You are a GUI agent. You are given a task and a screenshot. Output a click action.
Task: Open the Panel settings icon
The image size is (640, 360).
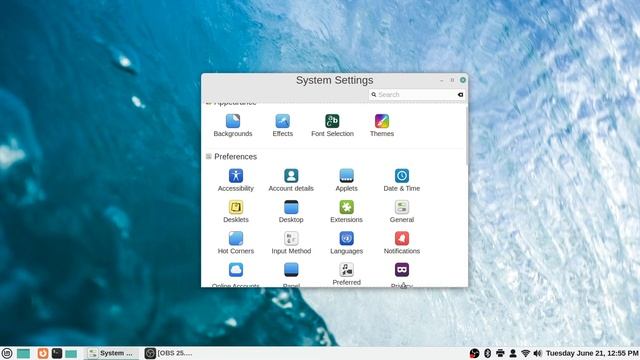291,270
